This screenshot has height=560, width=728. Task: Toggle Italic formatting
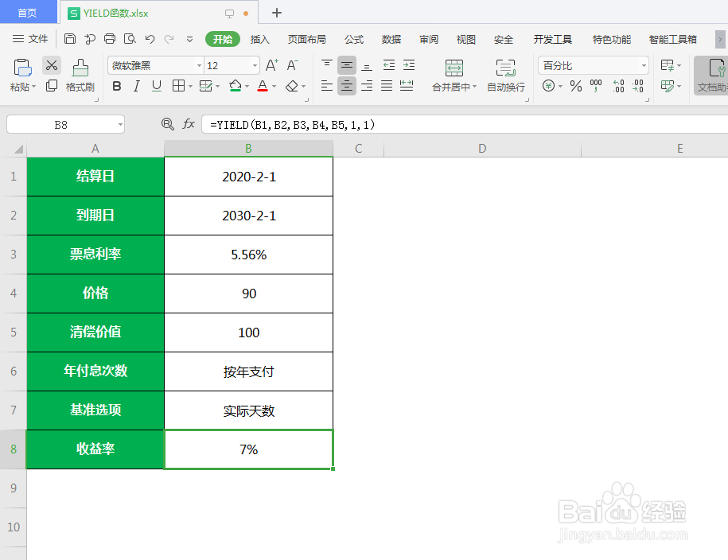coord(137,86)
